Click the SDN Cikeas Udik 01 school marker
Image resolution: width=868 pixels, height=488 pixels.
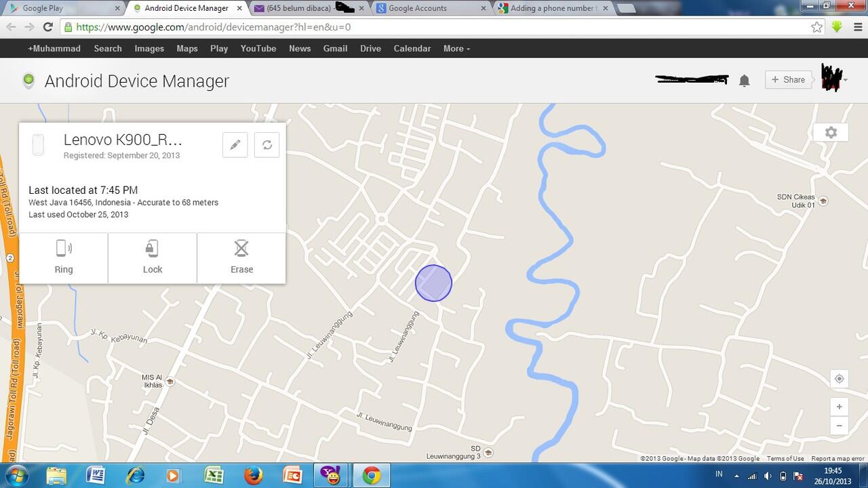[x=823, y=201]
